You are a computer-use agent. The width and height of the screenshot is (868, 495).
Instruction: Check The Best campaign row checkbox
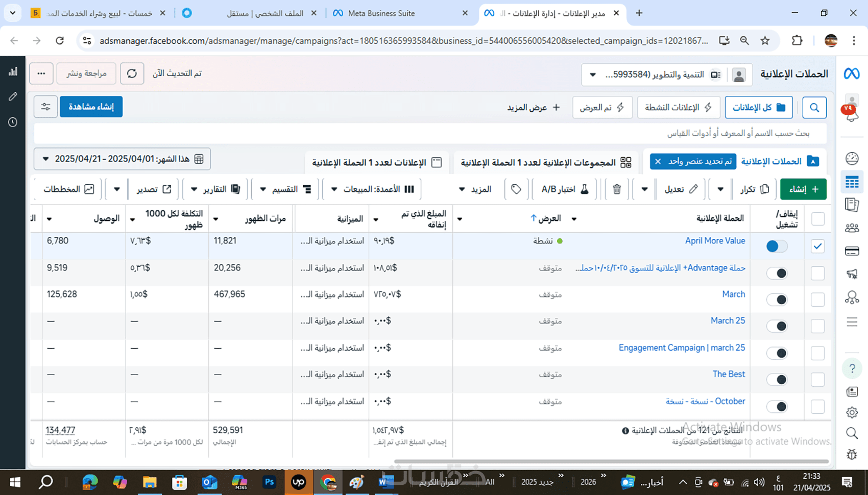(817, 380)
